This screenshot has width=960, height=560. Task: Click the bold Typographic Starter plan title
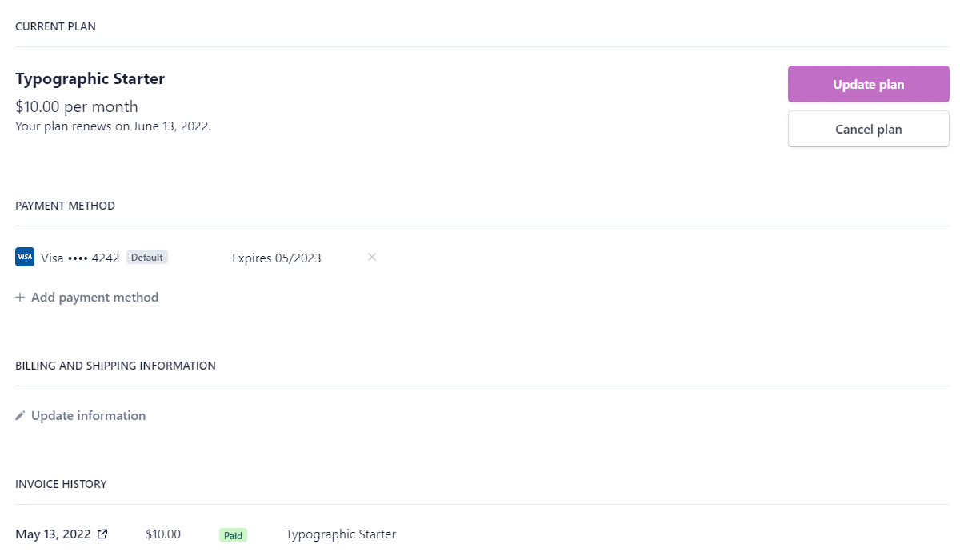coord(90,79)
